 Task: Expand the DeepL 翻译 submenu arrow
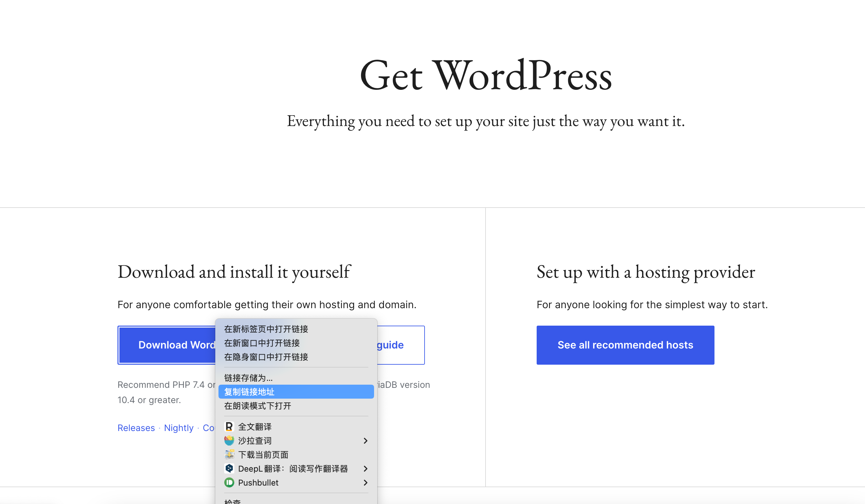click(x=365, y=468)
